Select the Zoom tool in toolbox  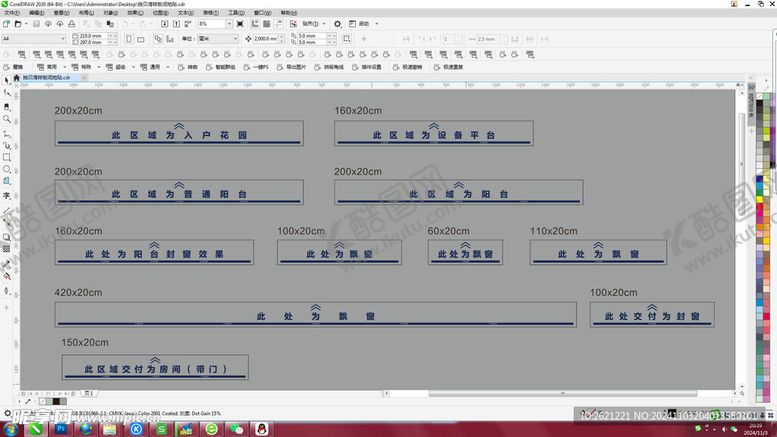6,119
